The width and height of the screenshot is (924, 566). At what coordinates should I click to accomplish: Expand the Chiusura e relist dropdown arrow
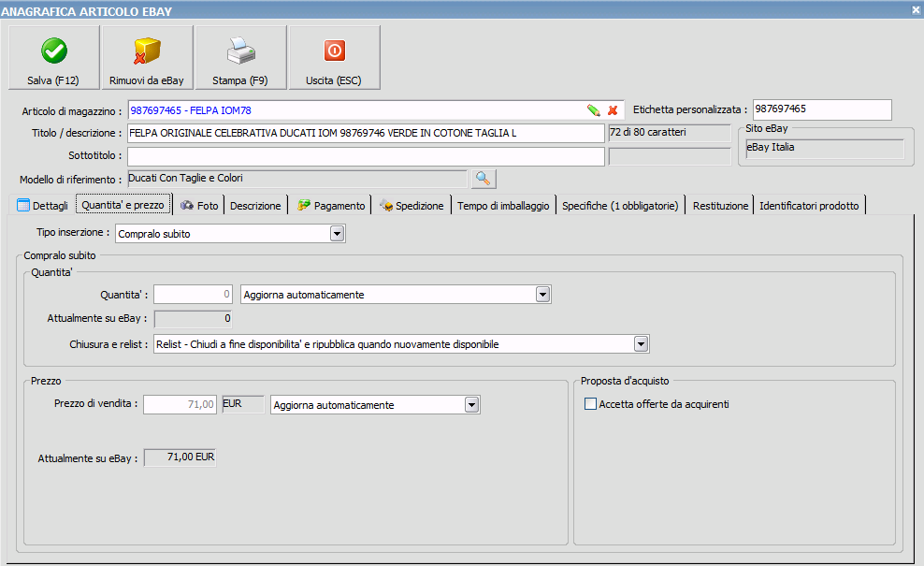642,343
